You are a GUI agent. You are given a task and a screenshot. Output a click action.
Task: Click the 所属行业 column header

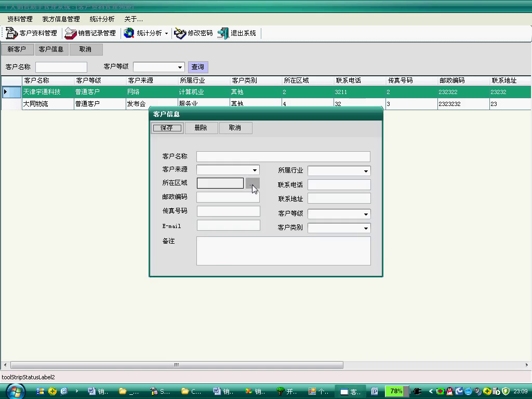204,81
